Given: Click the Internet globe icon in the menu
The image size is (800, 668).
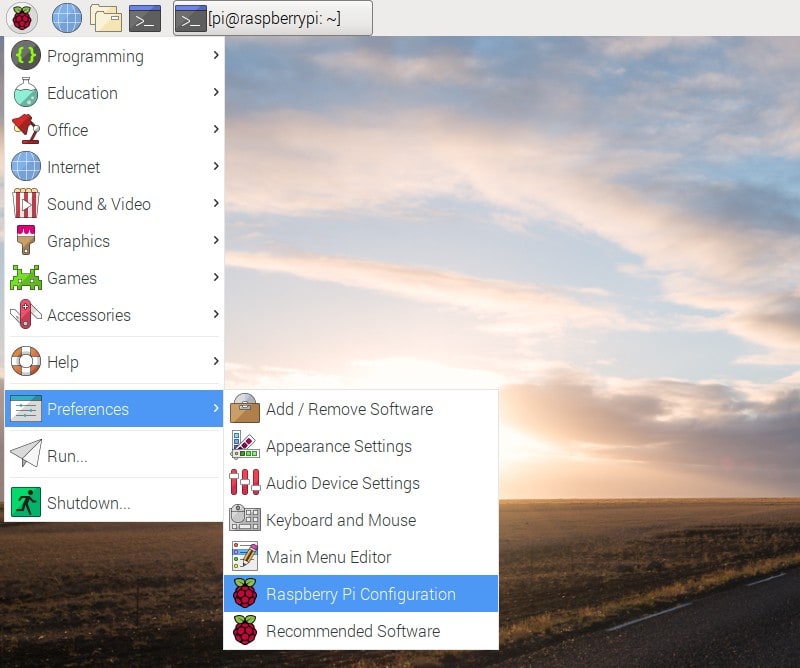Looking at the screenshot, I should pyautogui.click(x=26, y=166).
